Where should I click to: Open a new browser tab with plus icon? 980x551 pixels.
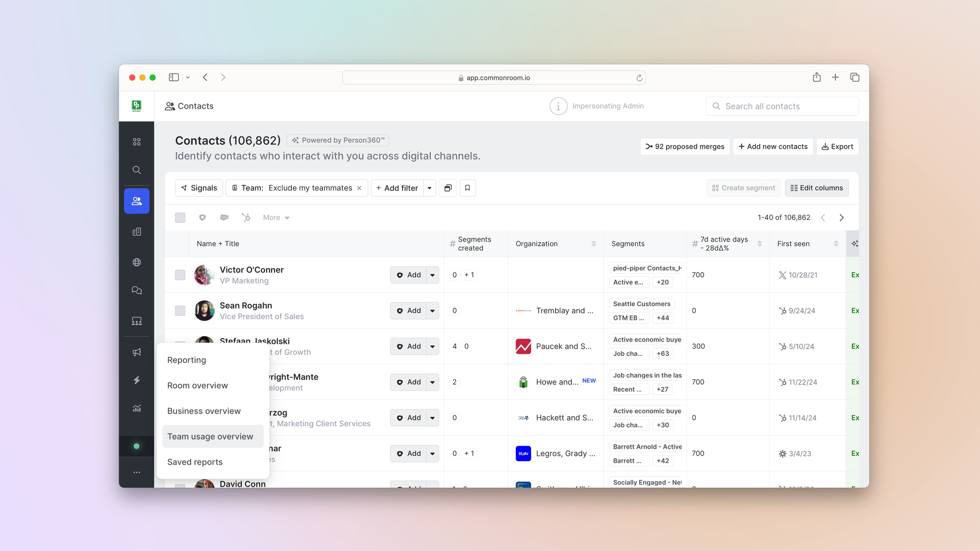tap(835, 77)
